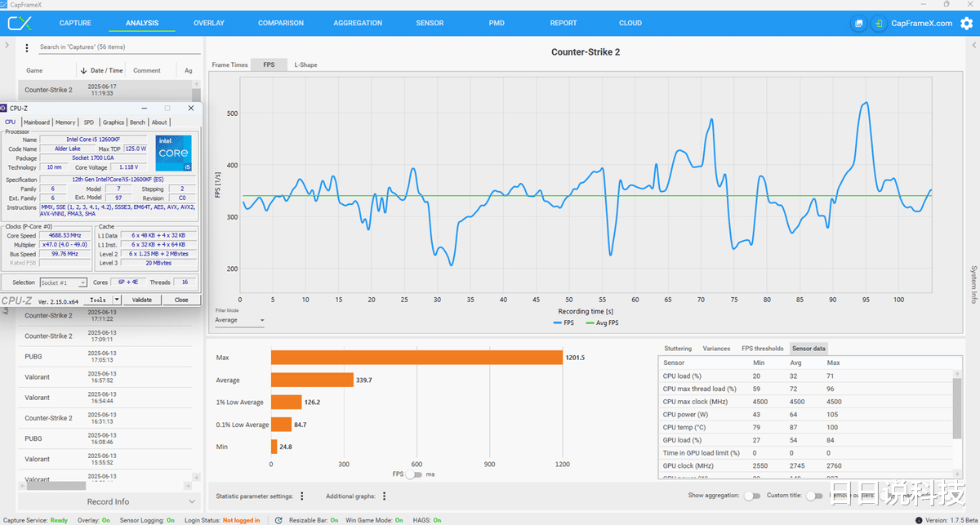The image size is (980, 525).
Task: Click the Intel Core i5 logo in CPU-Z
Action: pos(173,153)
